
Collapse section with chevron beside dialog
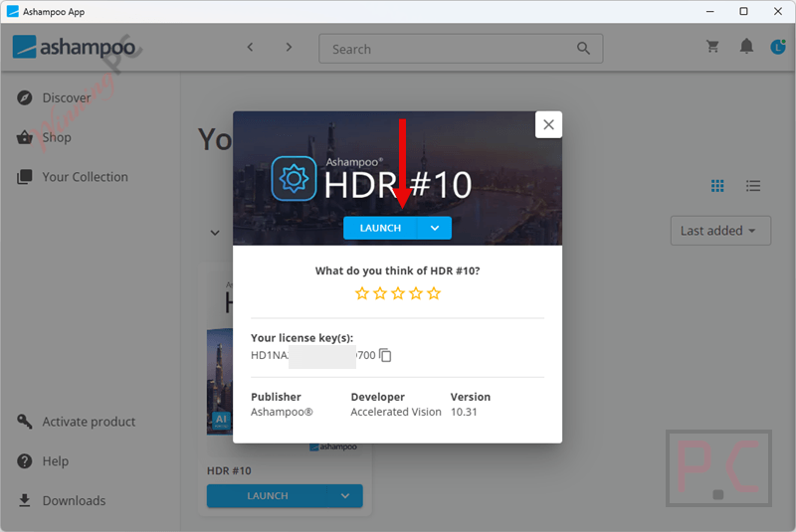(x=215, y=233)
